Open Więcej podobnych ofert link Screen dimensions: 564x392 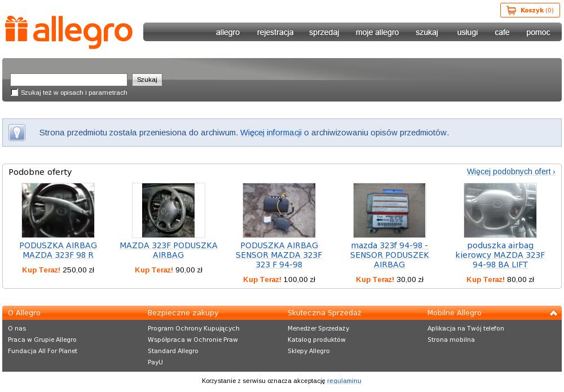tap(511, 171)
